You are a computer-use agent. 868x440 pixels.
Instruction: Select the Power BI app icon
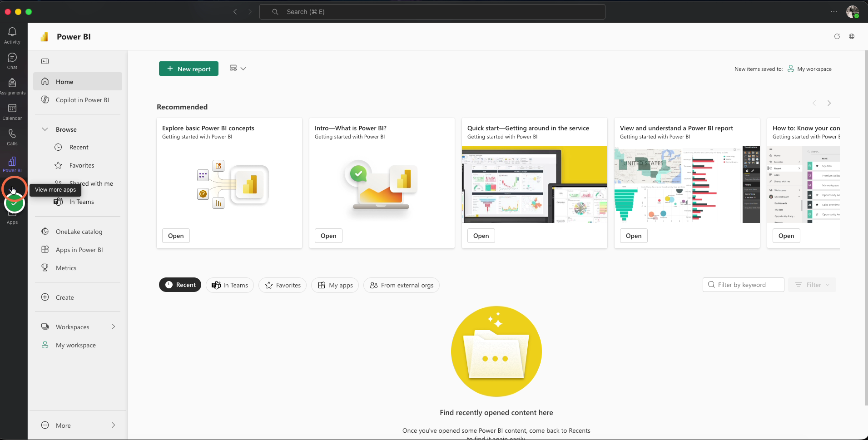pyautogui.click(x=12, y=164)
